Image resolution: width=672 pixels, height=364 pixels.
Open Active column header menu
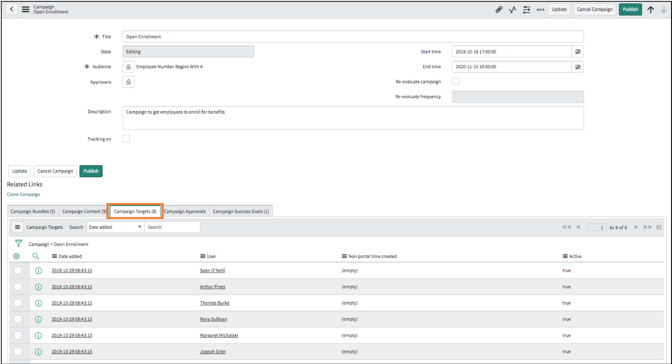pyautogui.click(x=565, y=256)
